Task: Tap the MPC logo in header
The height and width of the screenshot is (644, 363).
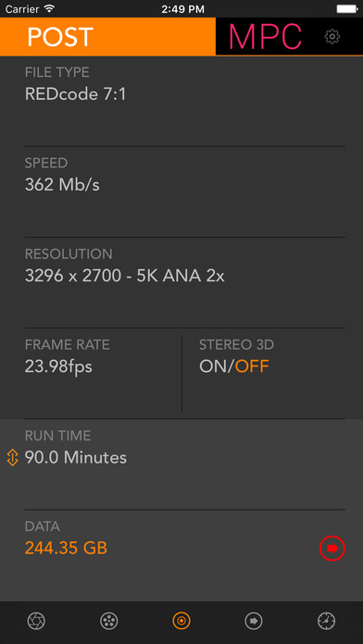Action: tap(265, 37)
